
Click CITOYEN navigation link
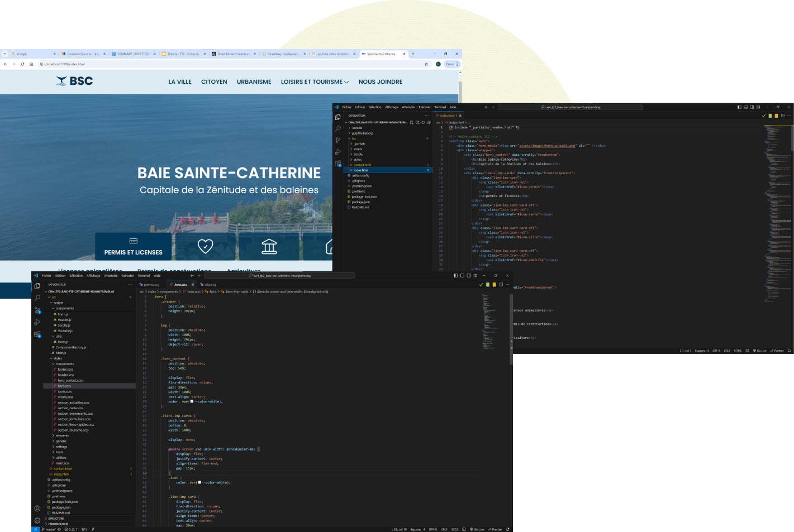214,82
